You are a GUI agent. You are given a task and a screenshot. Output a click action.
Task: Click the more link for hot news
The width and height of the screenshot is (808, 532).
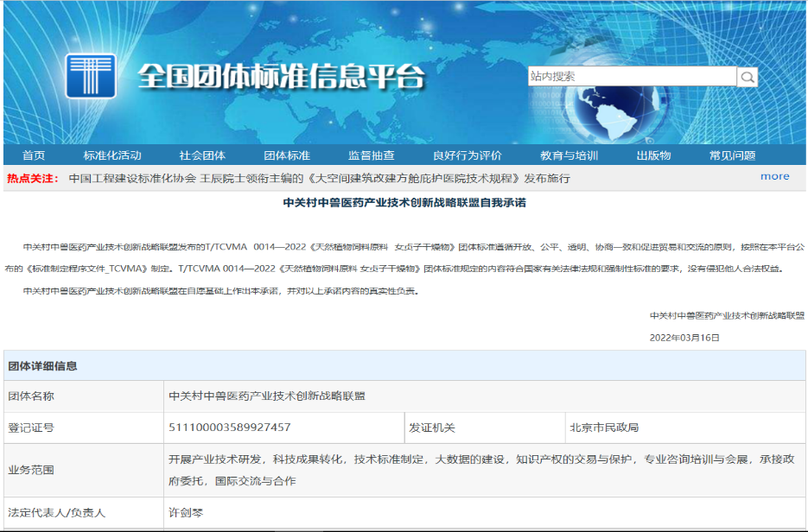(x=774, y=177)
